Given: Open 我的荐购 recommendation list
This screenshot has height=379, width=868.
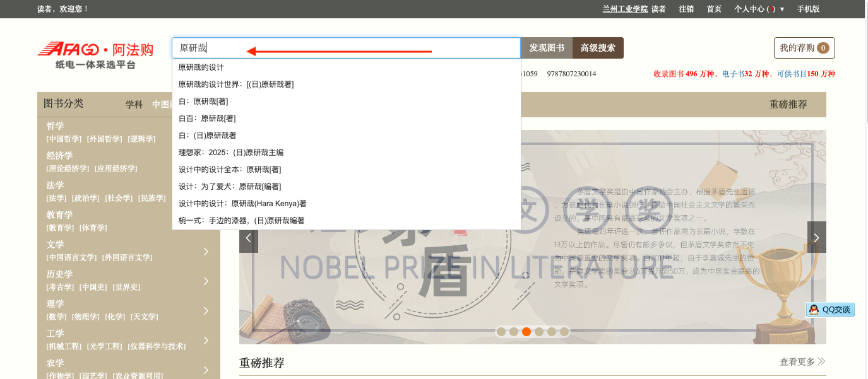Looking at the screenshot, I should 804,48.
